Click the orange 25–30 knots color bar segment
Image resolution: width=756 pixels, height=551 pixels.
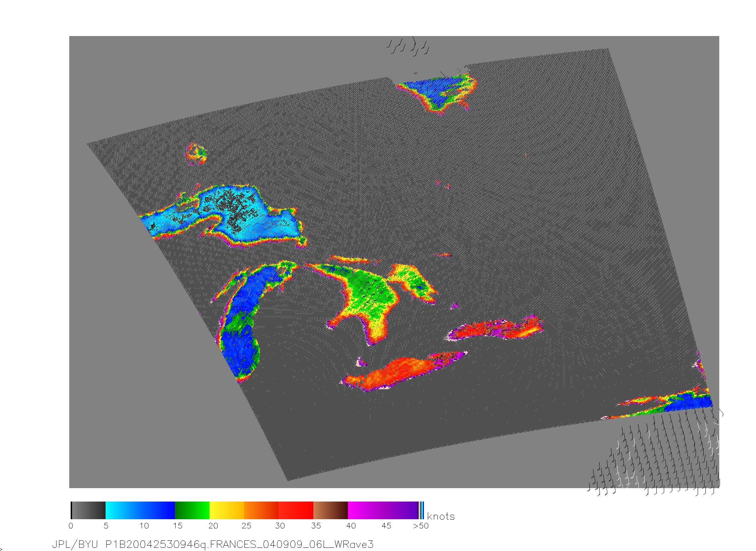point(261,510)
